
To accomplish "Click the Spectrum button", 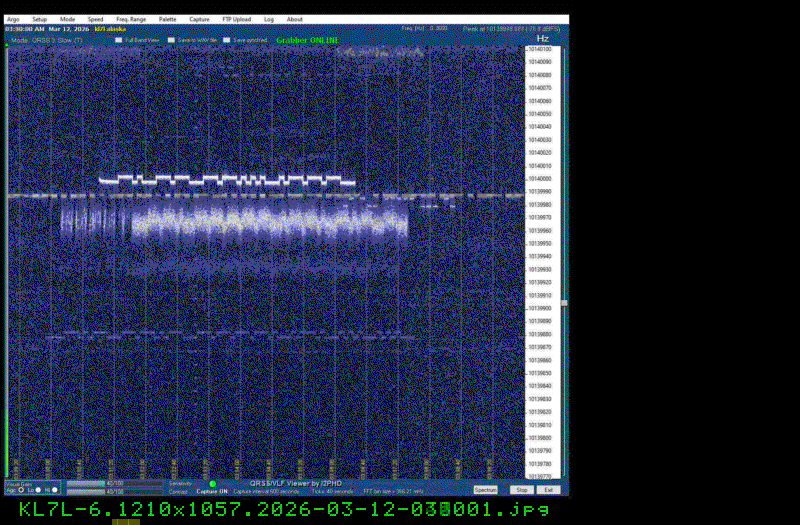I will click(485, 490).
